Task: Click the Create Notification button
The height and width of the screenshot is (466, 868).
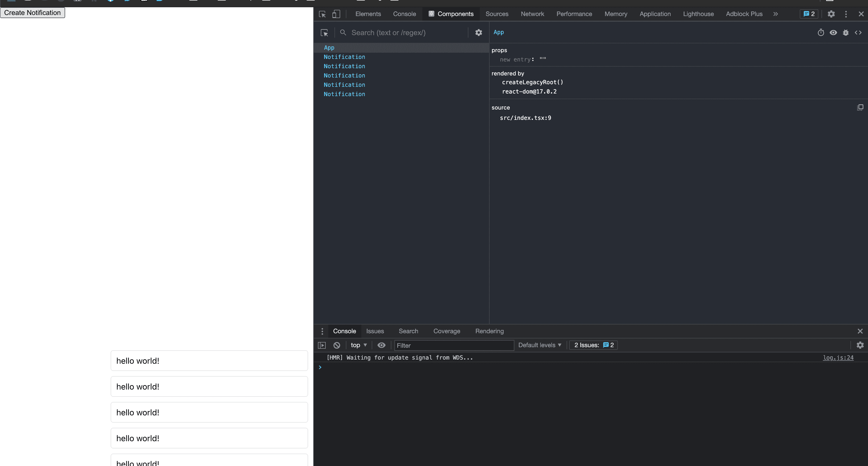Action: (x=32, y=13)
